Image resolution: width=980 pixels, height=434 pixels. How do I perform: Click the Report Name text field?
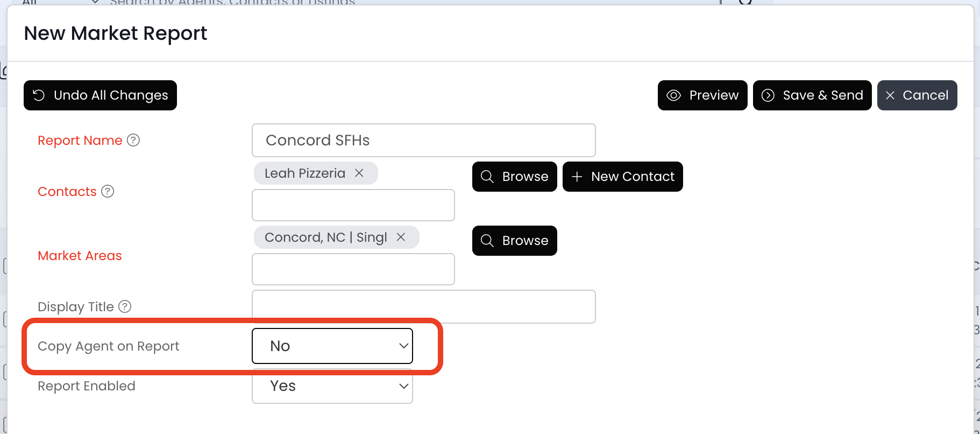[423, 141]
